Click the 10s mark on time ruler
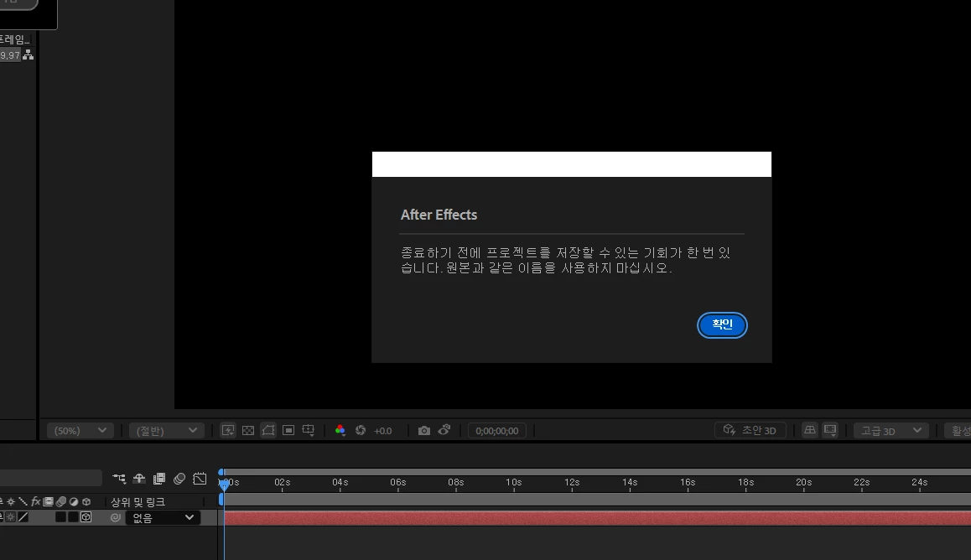Viewport: 971px width, 560px height. point(513,482)
